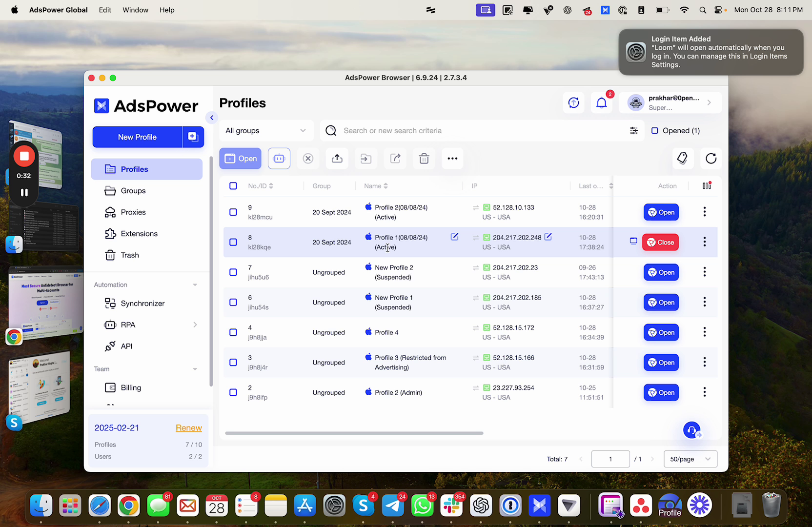Close the running Profile 1 browser
812x527 pixels.
(x=660, y=243)
